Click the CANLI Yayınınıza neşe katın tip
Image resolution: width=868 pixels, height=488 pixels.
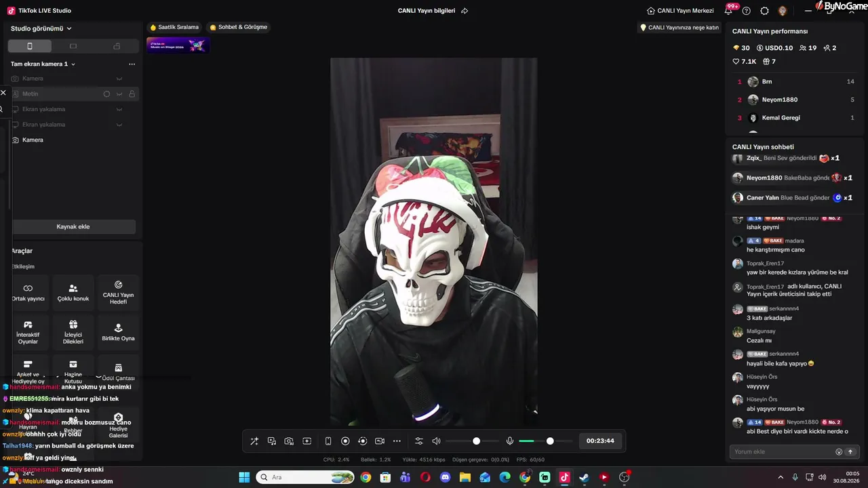coord(679,28)
